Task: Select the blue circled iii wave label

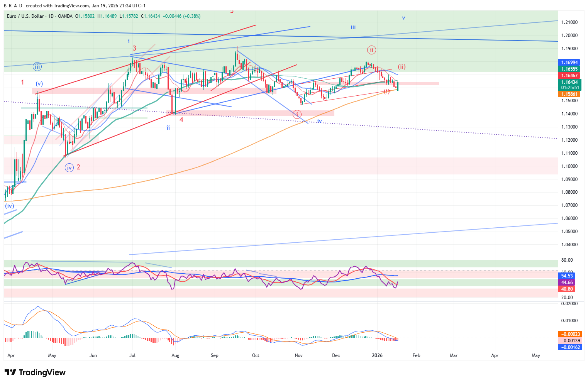Action: [x=37, y=67]
